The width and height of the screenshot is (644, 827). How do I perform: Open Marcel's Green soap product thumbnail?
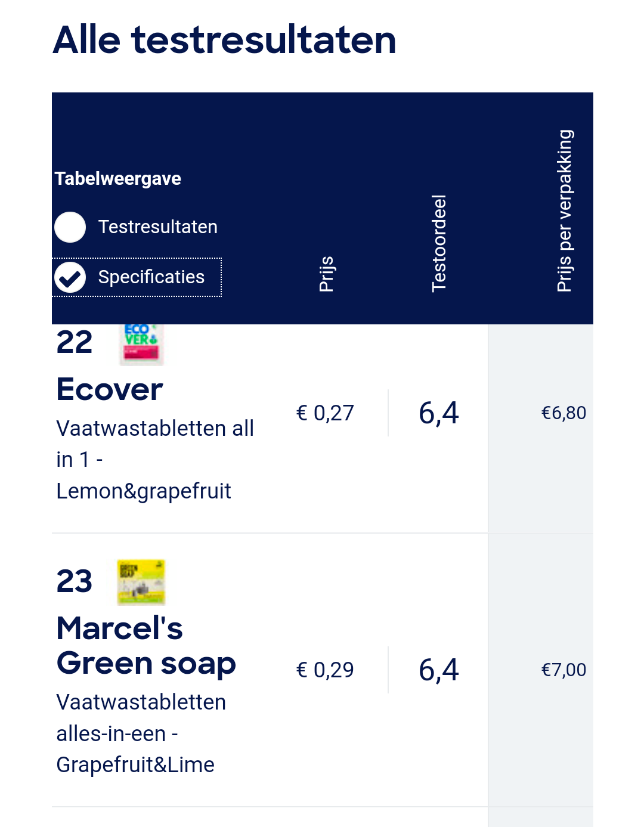click(x=141, y=582)
